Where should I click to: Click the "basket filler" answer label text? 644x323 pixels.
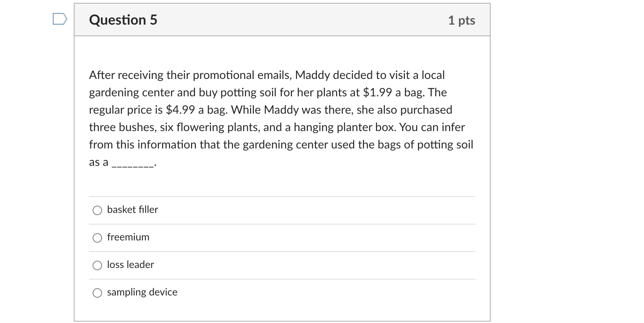pyautogui.click(x=132, y=210)
